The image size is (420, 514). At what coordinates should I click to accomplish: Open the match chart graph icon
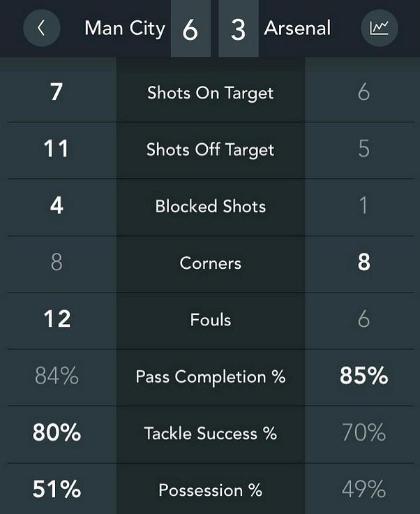380,28
